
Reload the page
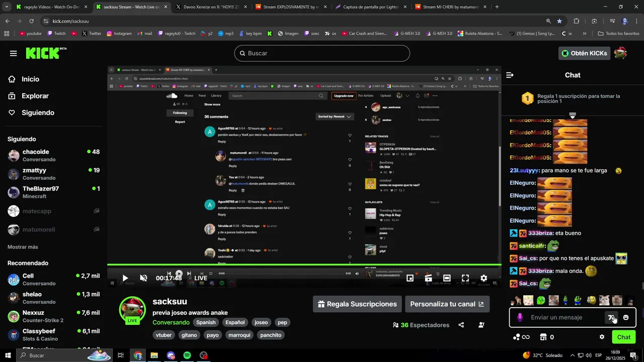pyautogui.click(x=31, y=21)
